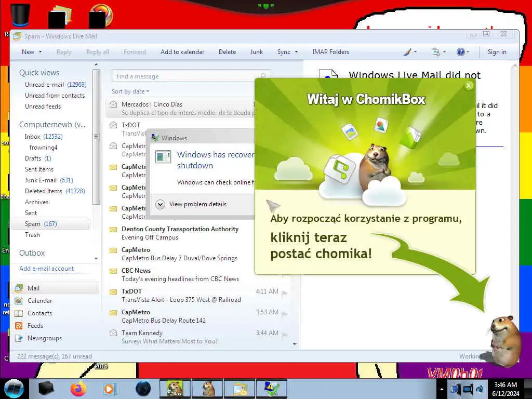Image resolution: width=532 pixels, height=399 pixels.
Task: Flag the CapMetro 3:53 AM message
Action: coord(284,314)
